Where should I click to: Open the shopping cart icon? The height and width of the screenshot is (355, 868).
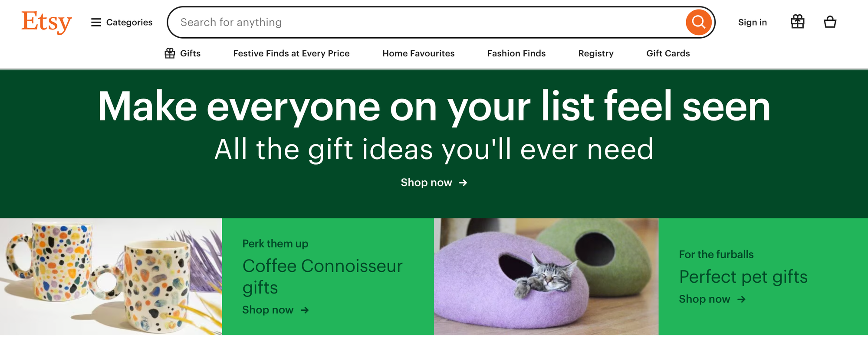tap(830, 22)
